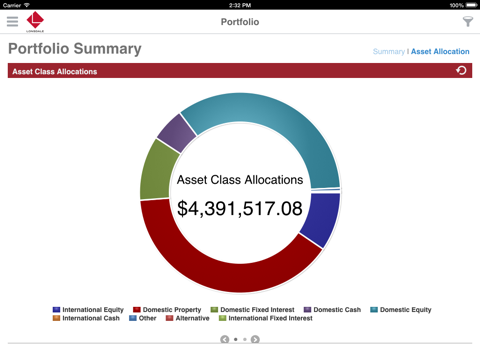This screenshot has height=360, width=480.
Task: Go to next chart page arrow
Action: tap(255, 339)
